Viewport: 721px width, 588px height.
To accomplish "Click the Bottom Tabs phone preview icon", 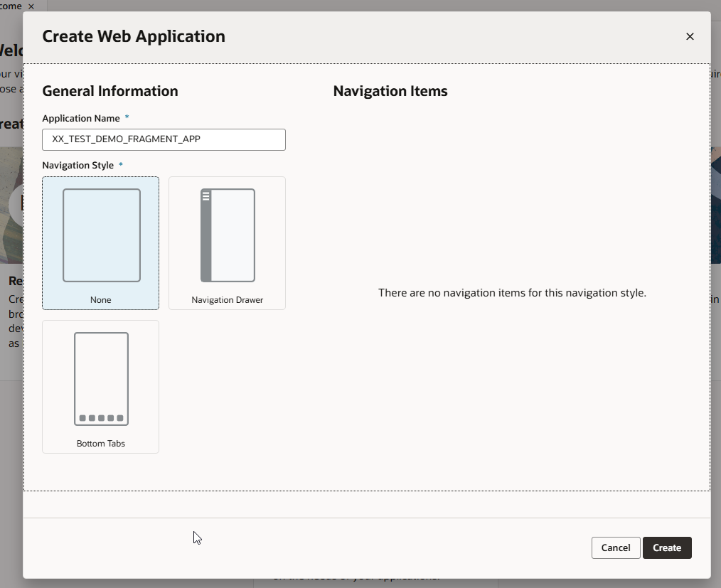I will click(100, 377).
